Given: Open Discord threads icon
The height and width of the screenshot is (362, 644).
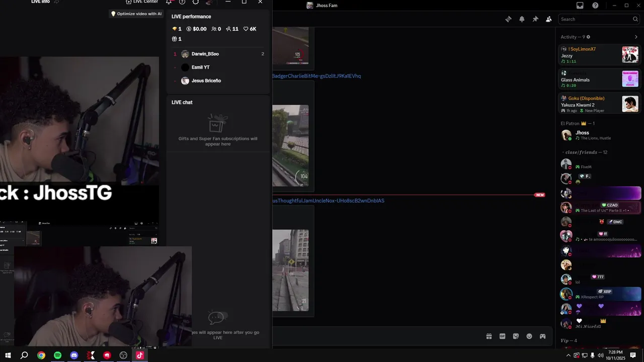Looking at the screenshot, I should 508,19.
